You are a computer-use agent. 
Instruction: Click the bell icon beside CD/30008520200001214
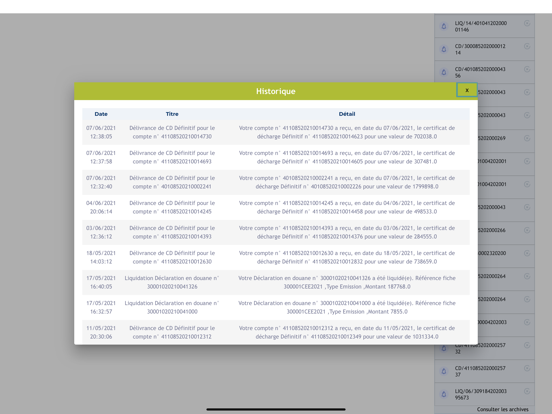[x=444, y=49]
